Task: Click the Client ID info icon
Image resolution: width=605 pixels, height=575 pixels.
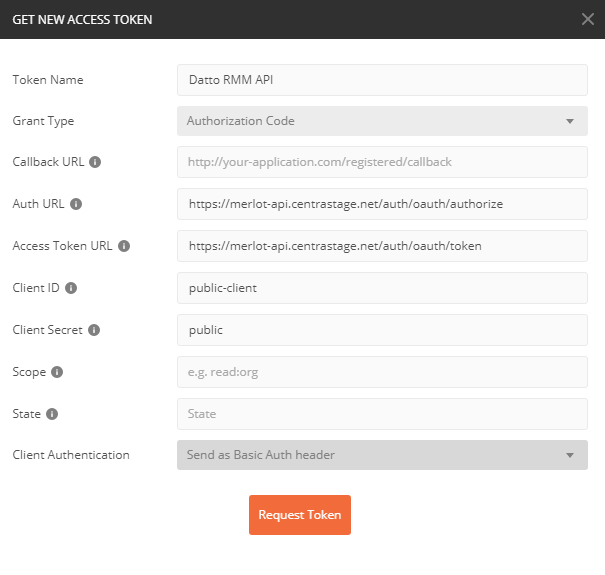Action: point(71,288)
